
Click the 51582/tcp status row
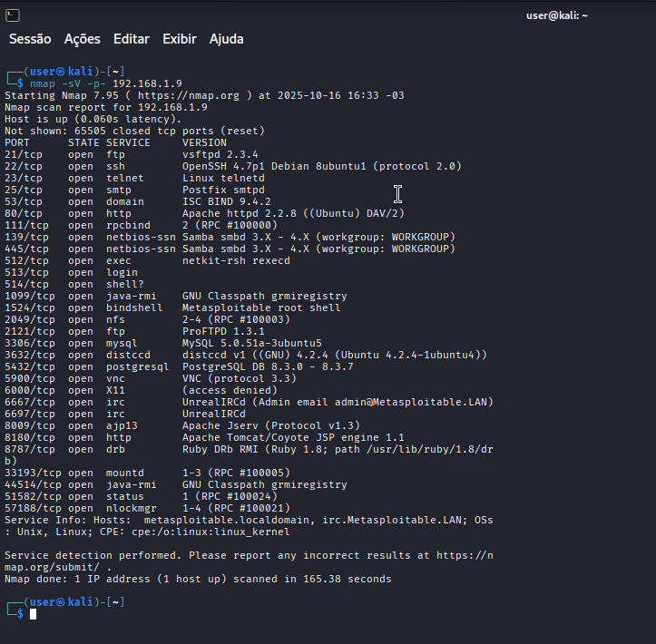(141, 496)
